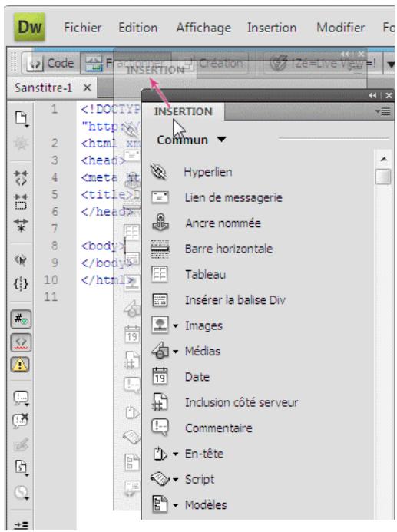Click the Date label text
The height and width of the screenshot is (532, 397).
click(197, 377)
